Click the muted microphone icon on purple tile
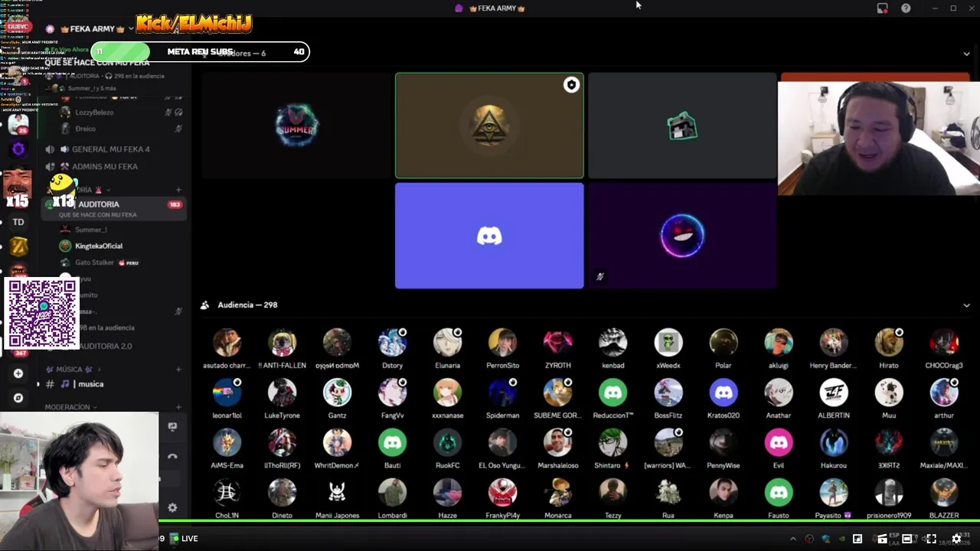Screen dimensions: 980x551 [599, 277]
